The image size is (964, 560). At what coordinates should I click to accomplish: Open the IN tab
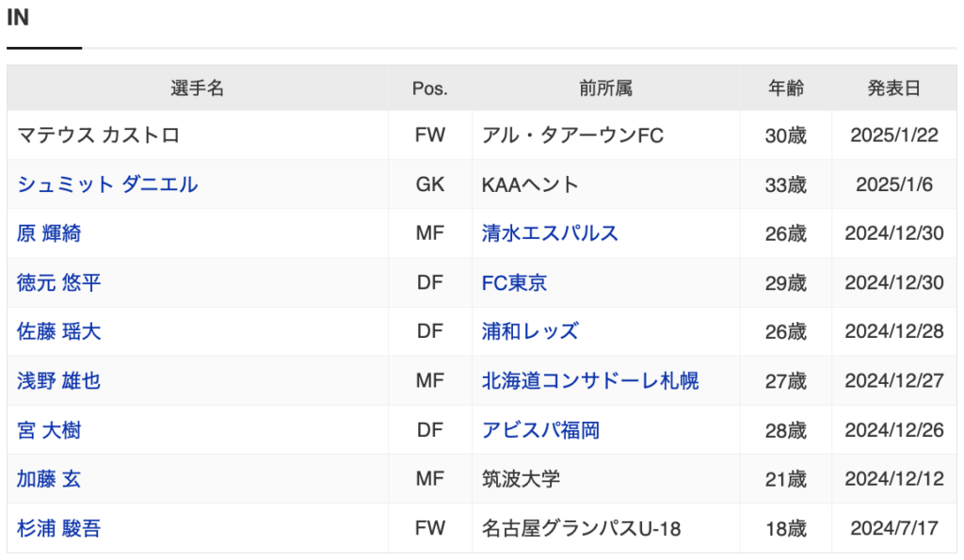click(x=19, y=17)
